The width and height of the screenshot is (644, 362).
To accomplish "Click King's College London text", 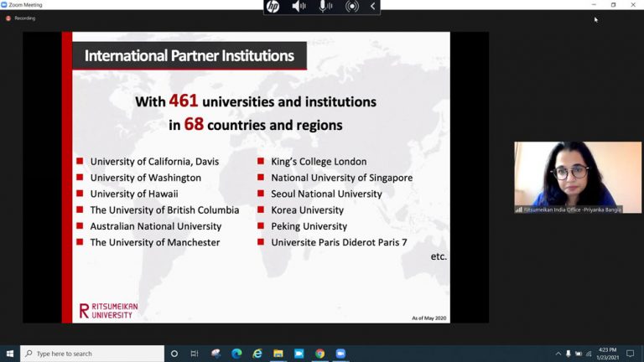I will (x=319, y=161).
